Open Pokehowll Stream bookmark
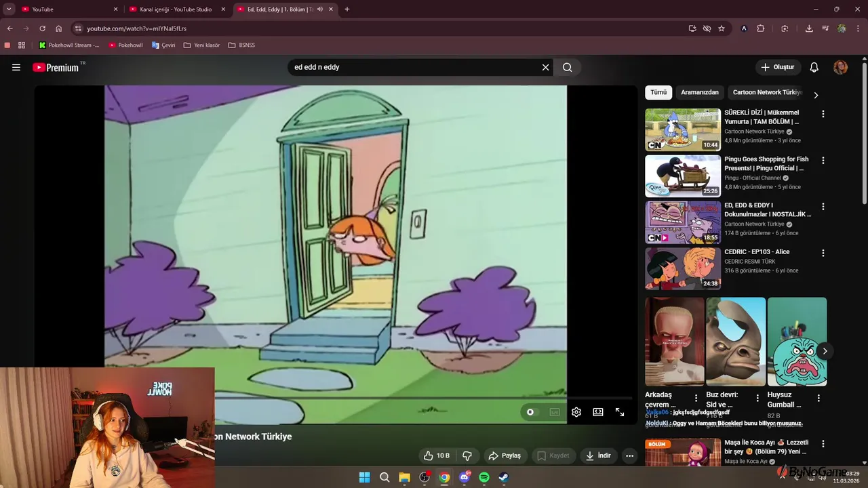868x488 pixels. click(x=69, y=45)
